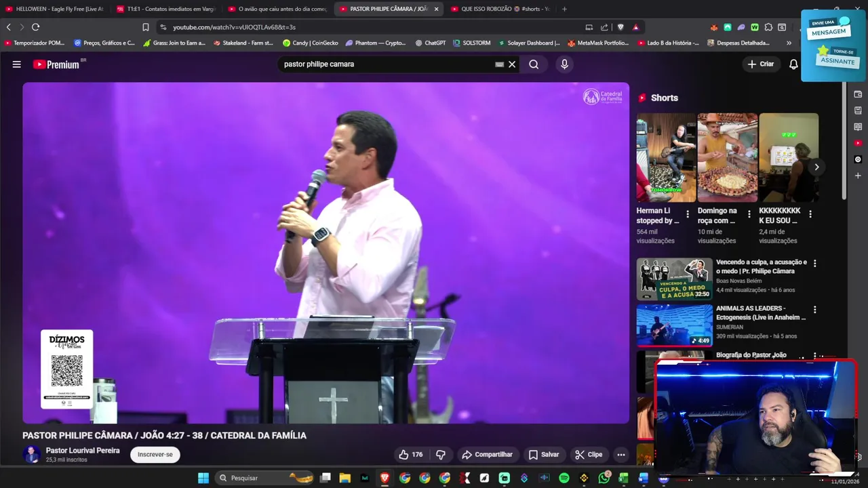Open Candy | CoinGecko bookmark

point(311,43)
